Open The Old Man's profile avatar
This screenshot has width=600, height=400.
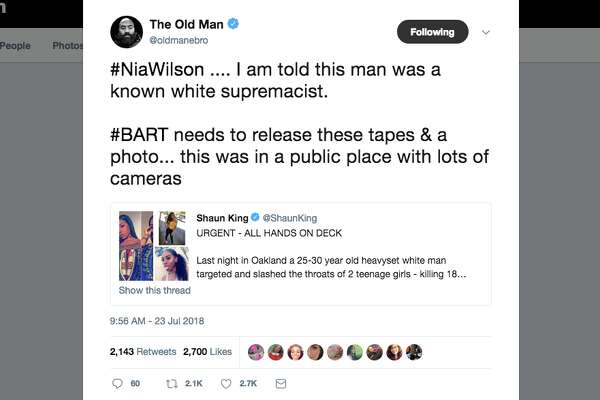[127, 32]
